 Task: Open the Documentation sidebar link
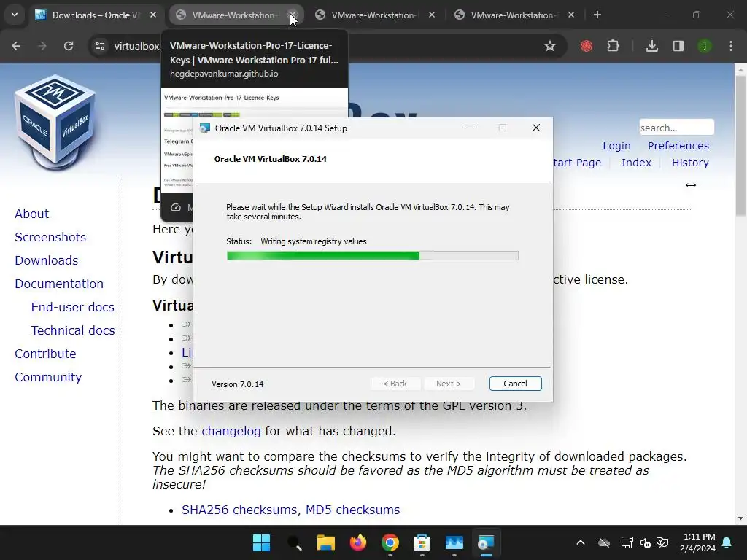tap(59, 284)
